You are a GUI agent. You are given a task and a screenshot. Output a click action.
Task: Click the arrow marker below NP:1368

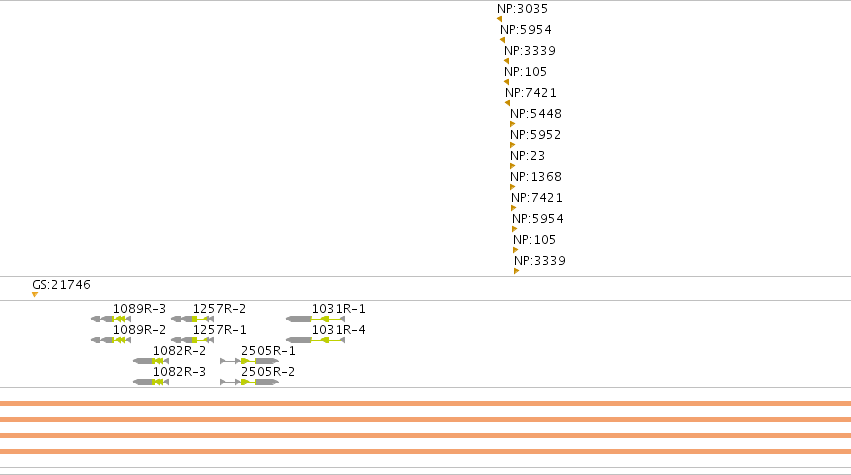pos(512,187)
